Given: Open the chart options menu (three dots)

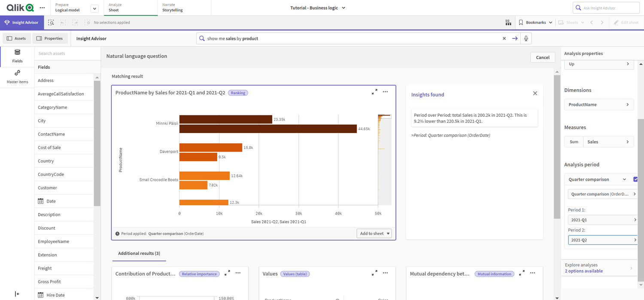Looking at the screenshot, I should pos(385,92).
